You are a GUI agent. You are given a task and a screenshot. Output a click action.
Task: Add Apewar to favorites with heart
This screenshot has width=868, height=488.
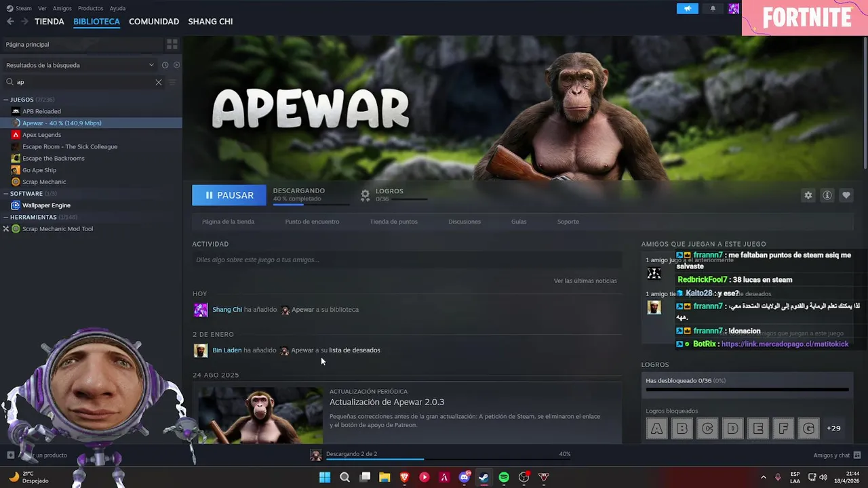click(x=846, y=195)
